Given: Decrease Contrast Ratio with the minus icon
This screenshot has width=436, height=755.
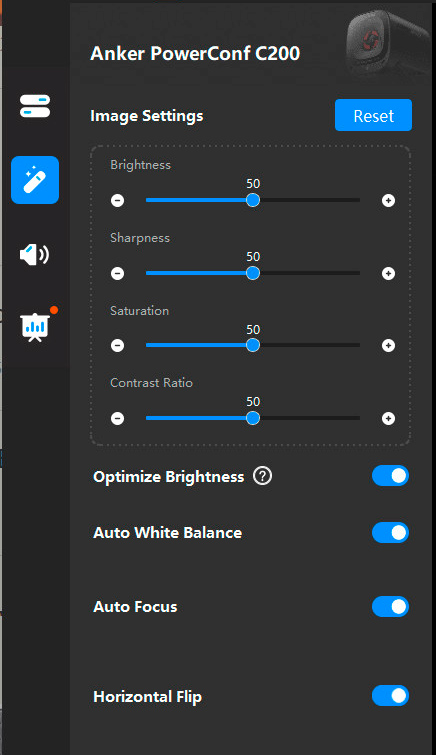Looking at the screenshot, I should pos(118,418).
